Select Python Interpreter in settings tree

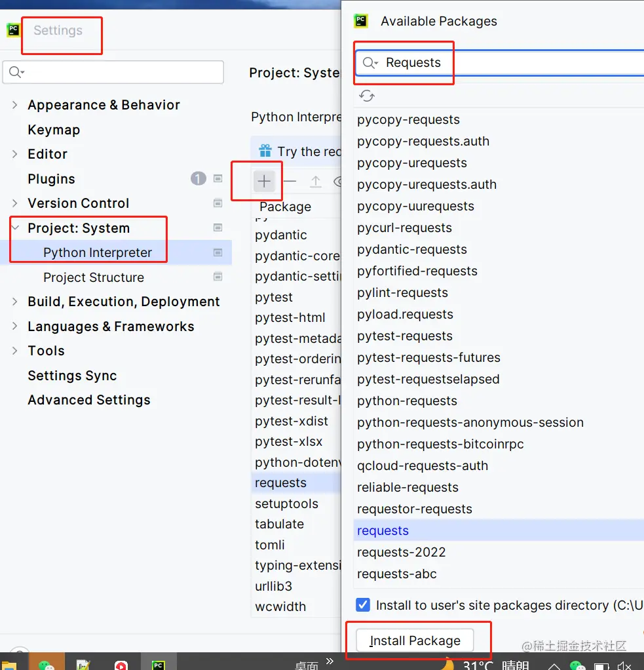pyautogui.click(x=98, y=252)
